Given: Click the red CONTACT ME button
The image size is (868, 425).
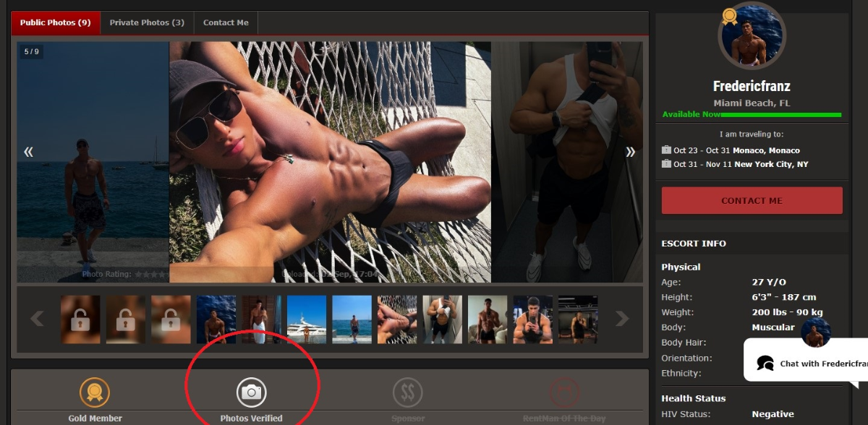Looking at the screenshot, I should (752, 200).
